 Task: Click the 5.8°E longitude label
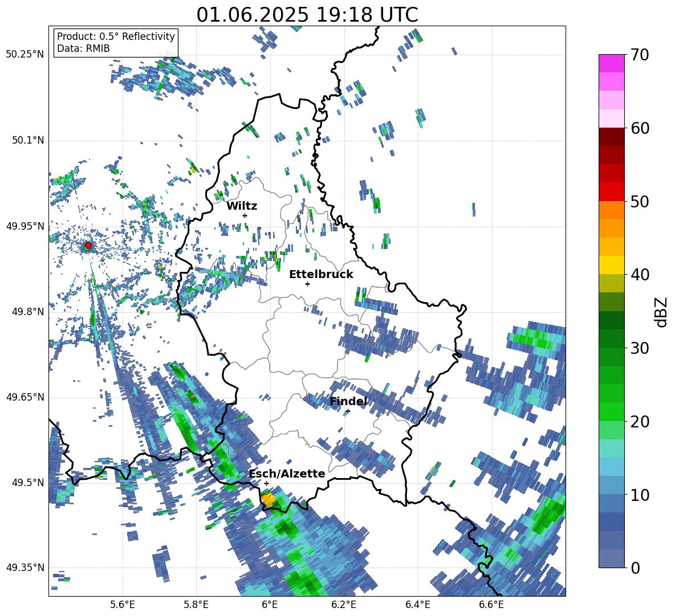(x=197, y=605)
